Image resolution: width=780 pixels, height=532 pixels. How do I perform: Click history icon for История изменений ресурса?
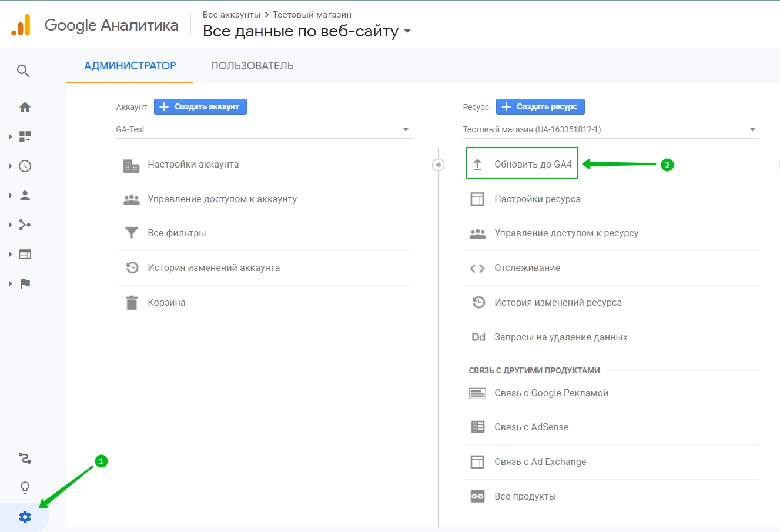pos(478,302)
